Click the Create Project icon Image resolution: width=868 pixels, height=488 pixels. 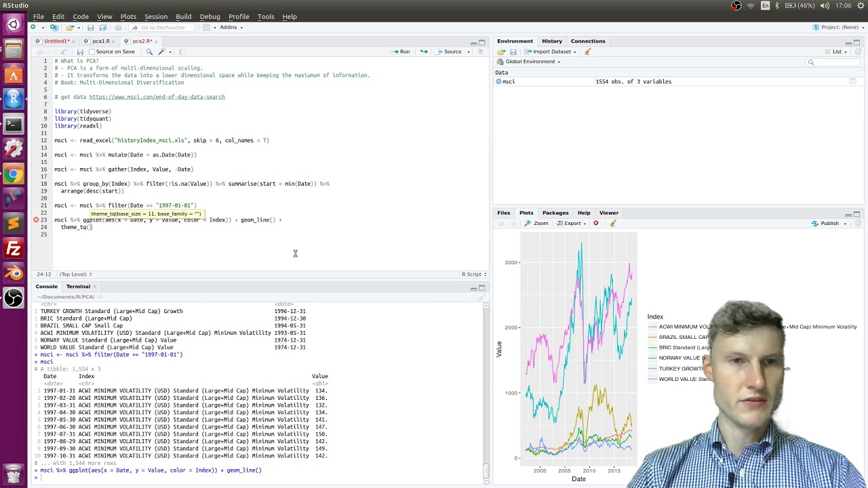click(55, 27)
